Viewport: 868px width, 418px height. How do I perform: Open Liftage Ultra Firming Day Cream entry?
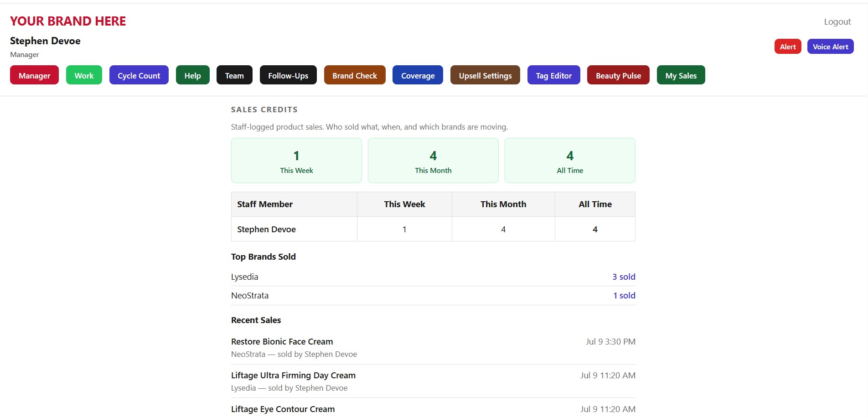point(433,381)
